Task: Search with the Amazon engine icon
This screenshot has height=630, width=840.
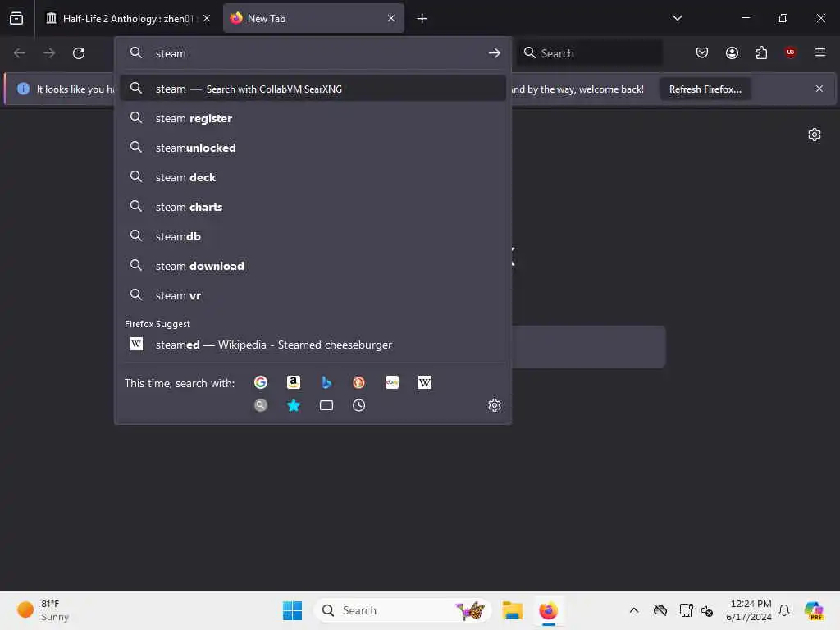Action: pyautogui.click(x=293, y=382)
